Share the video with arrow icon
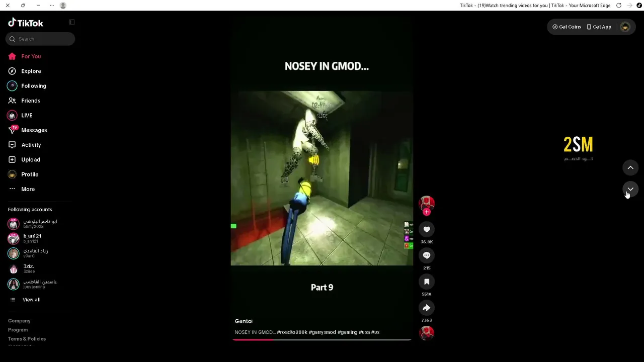The width and height of the screenshot is (644, 362). point(427,308)
